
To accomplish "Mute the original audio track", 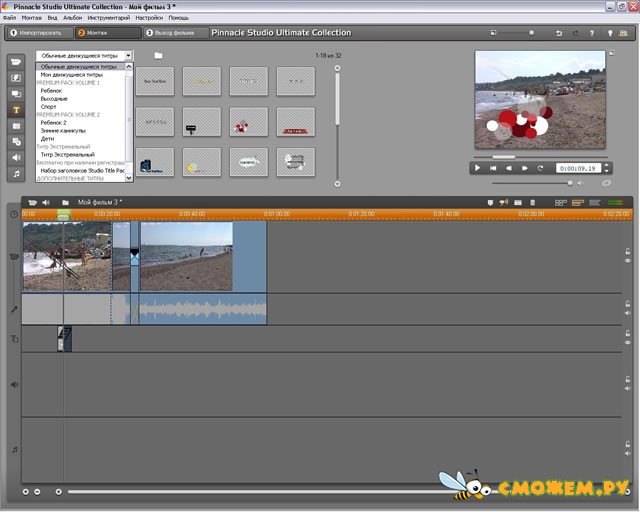I will click(627, 313).
